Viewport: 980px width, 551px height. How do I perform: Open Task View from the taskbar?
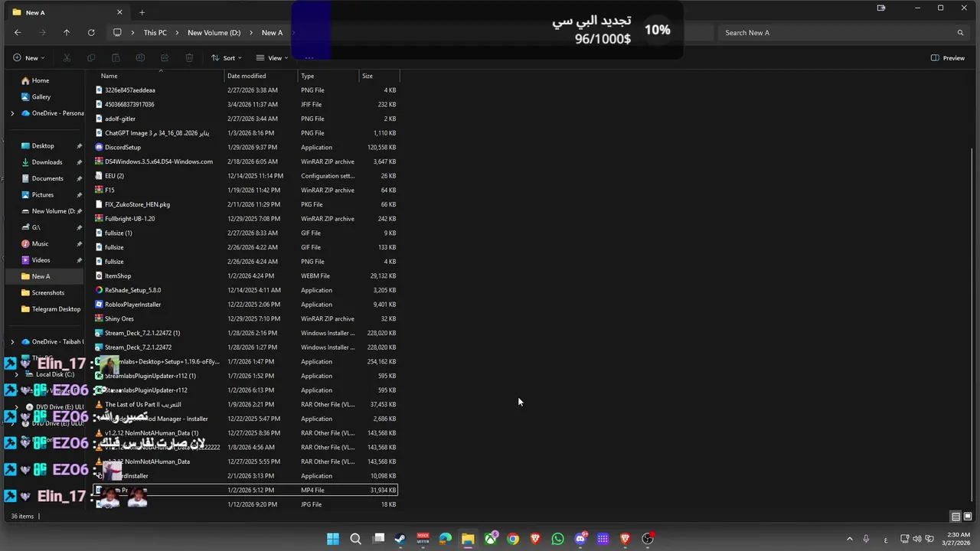(378, 539)
